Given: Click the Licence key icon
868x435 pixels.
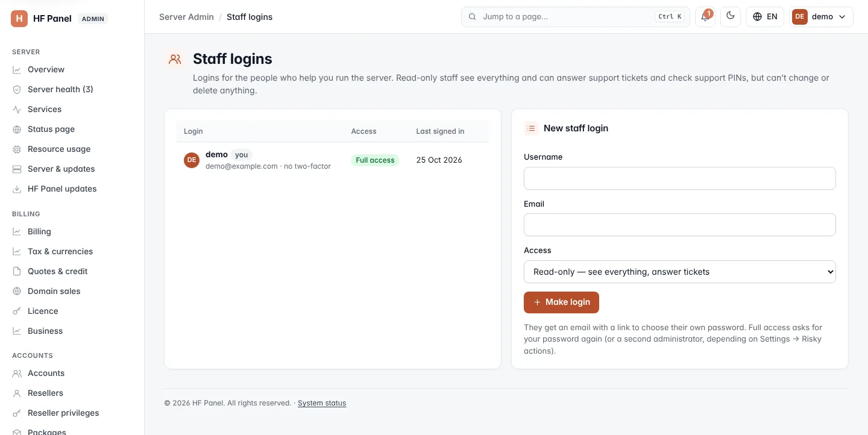Looking at the screenshot, I should point(17,311).
